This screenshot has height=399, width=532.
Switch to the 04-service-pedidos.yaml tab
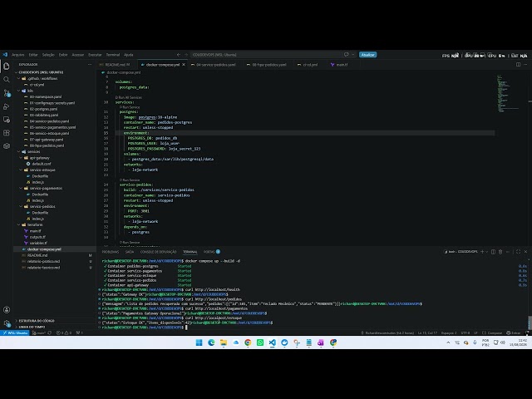[x=216, y=65]
